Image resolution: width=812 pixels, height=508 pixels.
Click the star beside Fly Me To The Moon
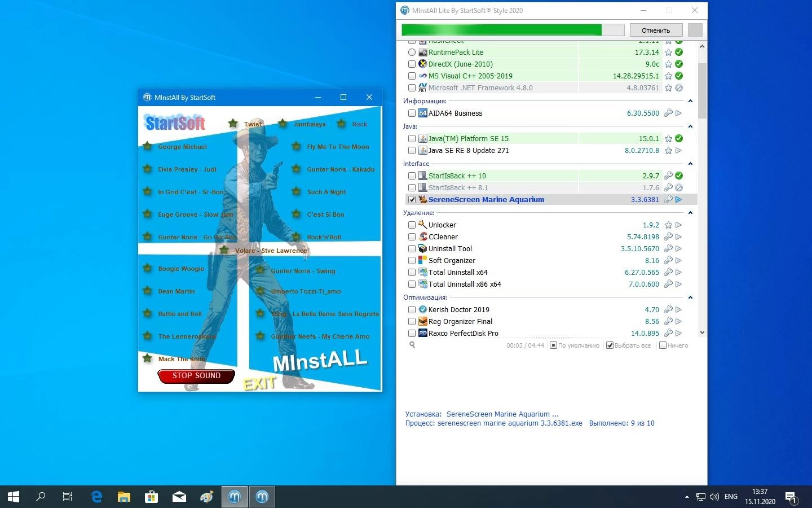[x=296, y=147]
